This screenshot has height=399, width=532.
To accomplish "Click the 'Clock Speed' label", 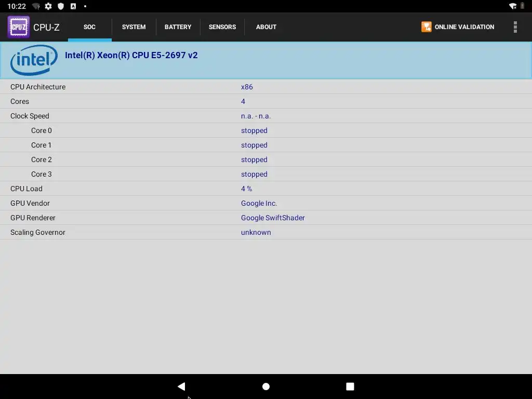I will [x=30, y=116].
